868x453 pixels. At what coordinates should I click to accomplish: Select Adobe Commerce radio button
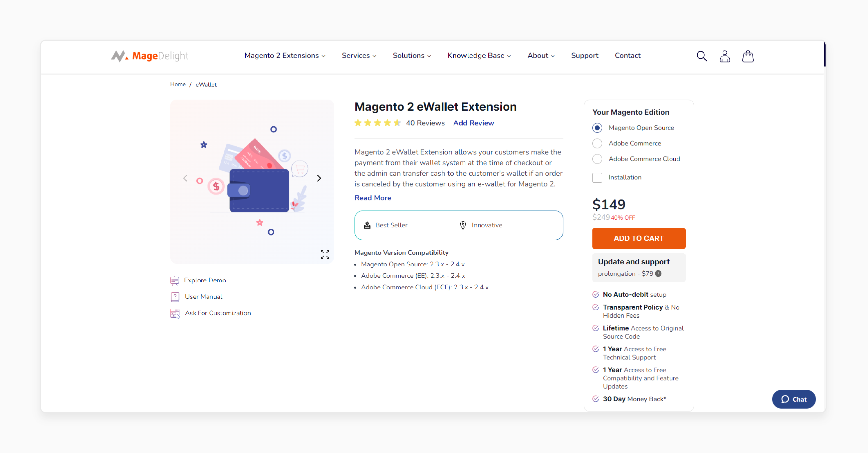tap(597, 143)
